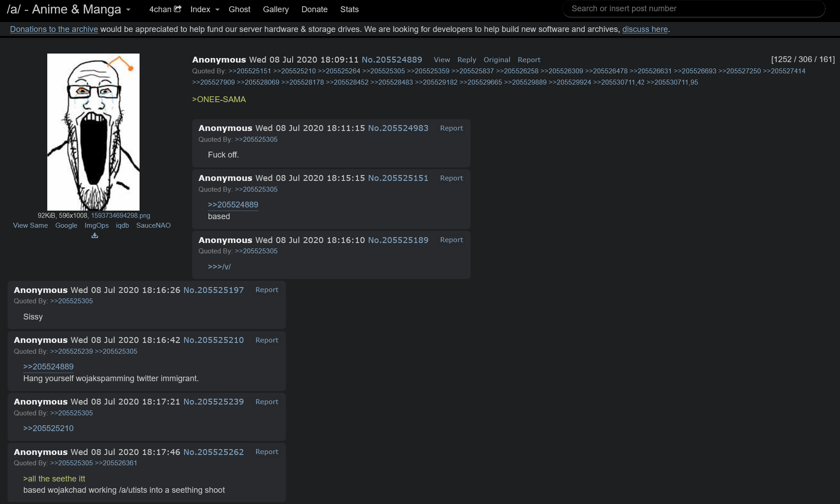Open the wojak thumbnail image
This screenshot has height=504, width=840.
(x=93, y=132)
